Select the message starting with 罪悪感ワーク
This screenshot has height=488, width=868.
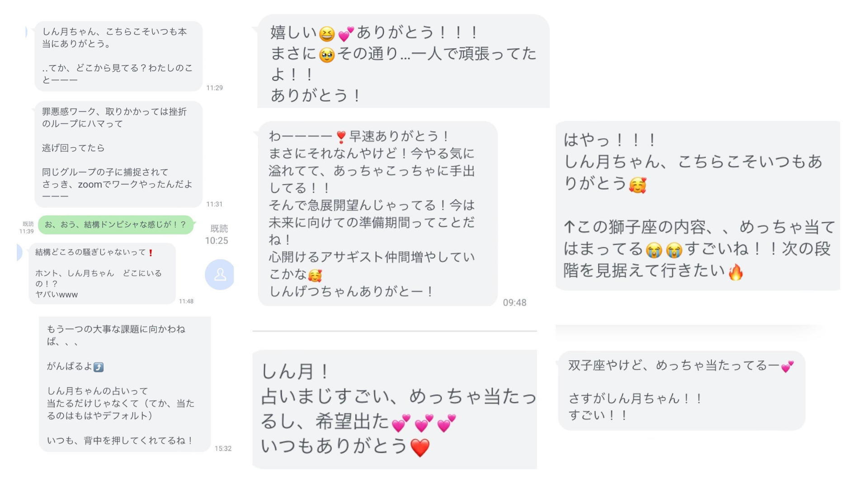pos(118,154)
